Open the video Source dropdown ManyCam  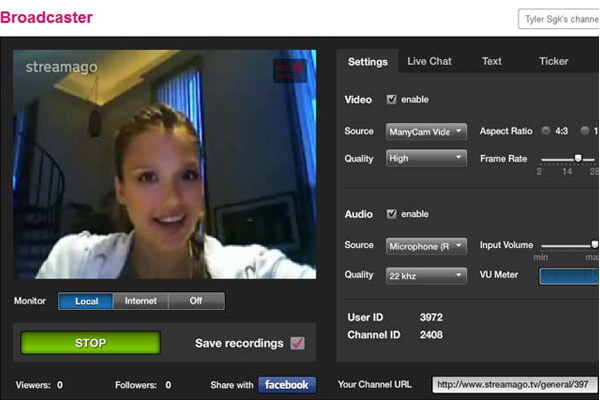pyautogui.click(x=426, y=132)
